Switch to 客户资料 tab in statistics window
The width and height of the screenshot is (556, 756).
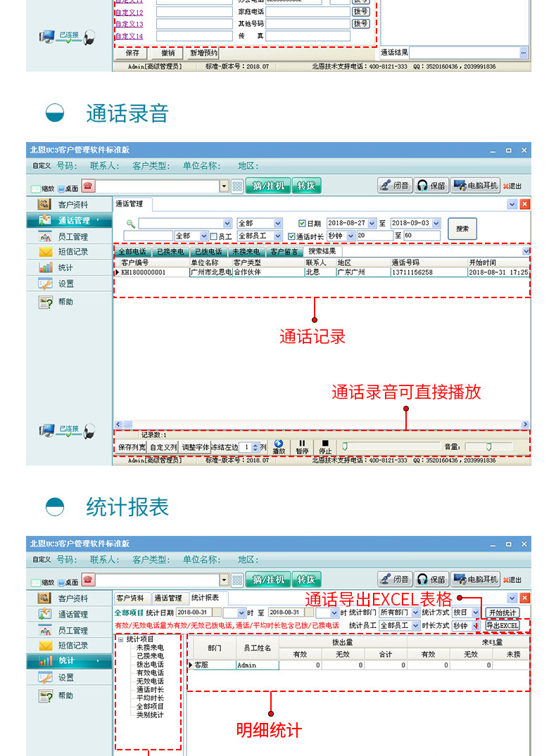point(130,598)
